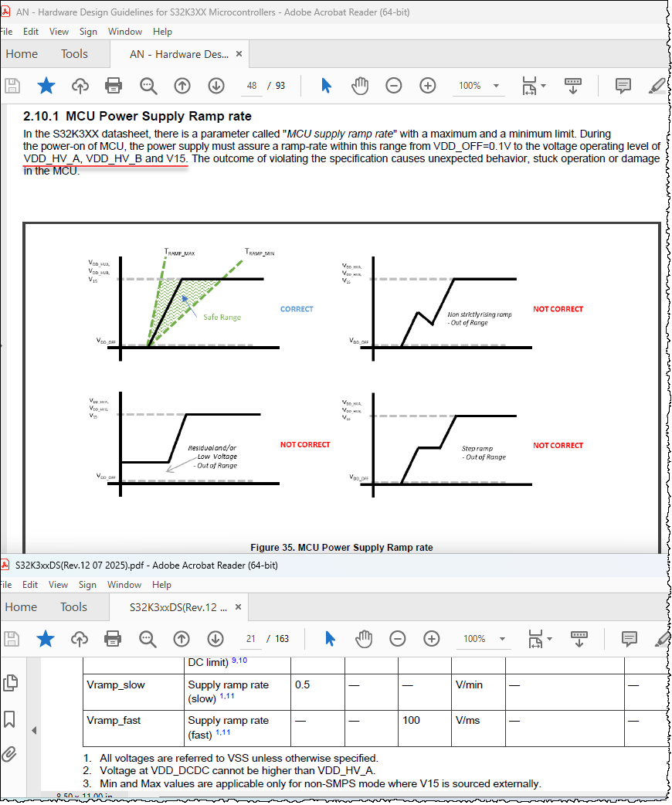Open Help menu in top Acrobat window
The height and width of the screenshot is (805, 672).
click(x=162, y=32)
